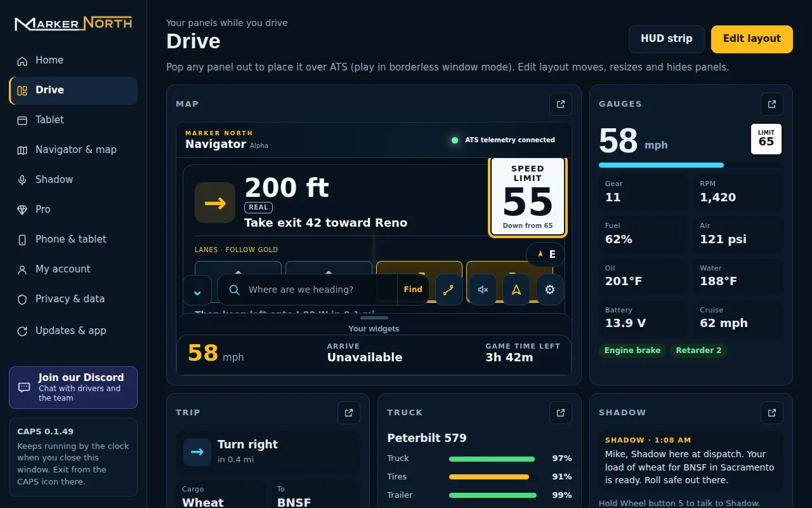Open the Home page from sidebar
This screenshot has width=812, height=508.
[73, 60]
